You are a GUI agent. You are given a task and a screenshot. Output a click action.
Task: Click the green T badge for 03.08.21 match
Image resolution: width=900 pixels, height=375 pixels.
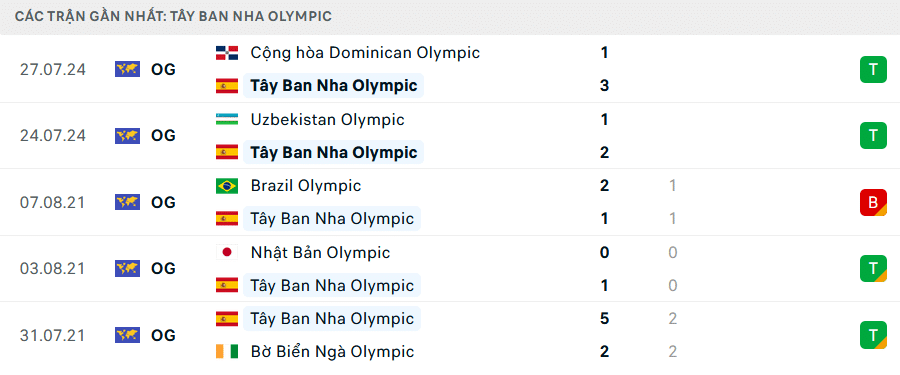coord(873,269)
